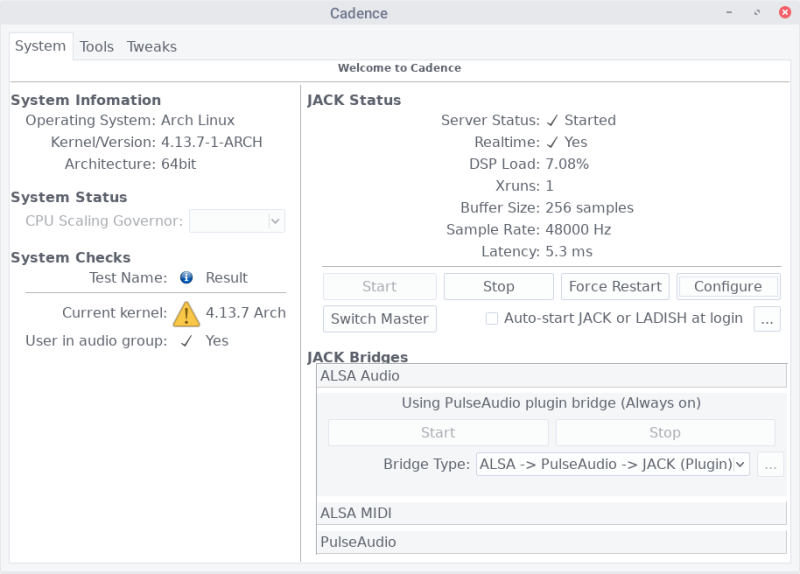Minimize the Cadence window
This screenshot has width=800, height=574.
pos(732,13)
